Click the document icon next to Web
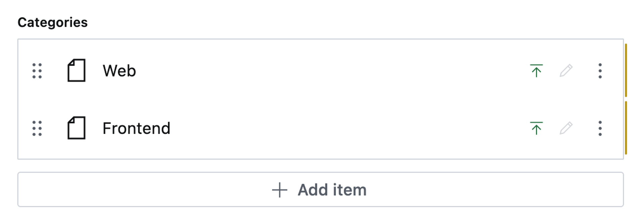 tap(76, 70)
